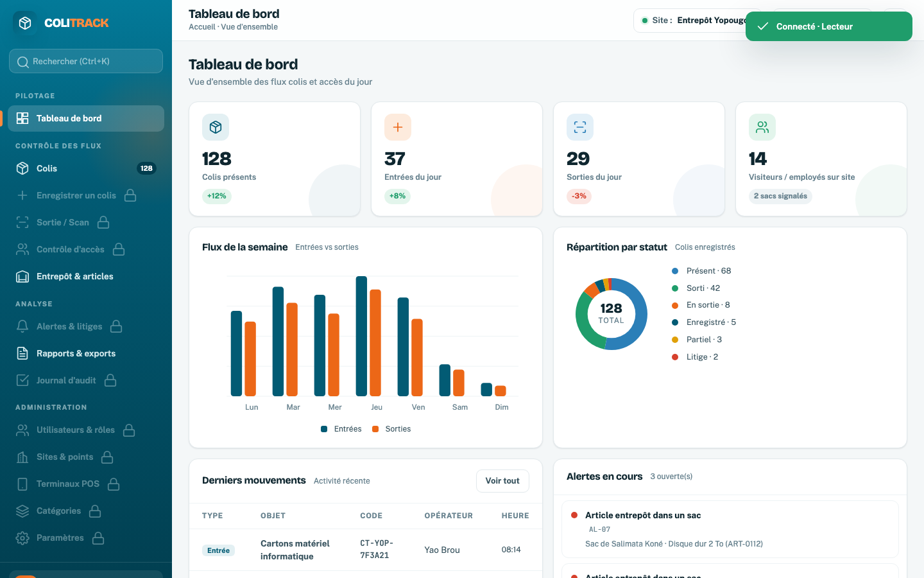Click the +12% badge on Colis présents
924x578 pixels.
pos(217,196)
